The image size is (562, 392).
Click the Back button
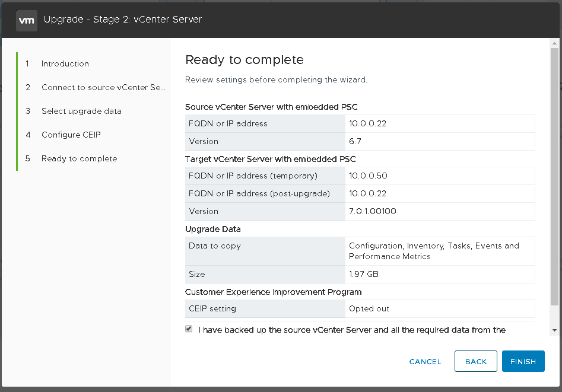(x=475, y=361)
